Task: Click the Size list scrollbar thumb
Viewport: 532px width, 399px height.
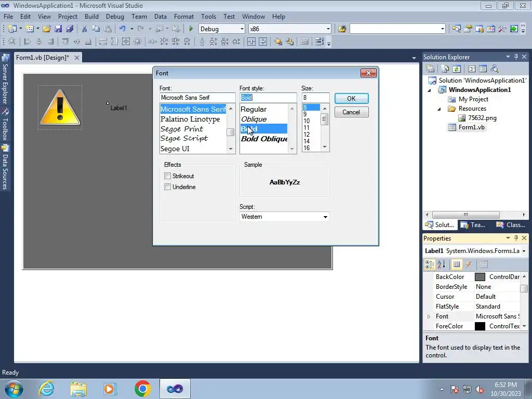Action: click(325, 119)
